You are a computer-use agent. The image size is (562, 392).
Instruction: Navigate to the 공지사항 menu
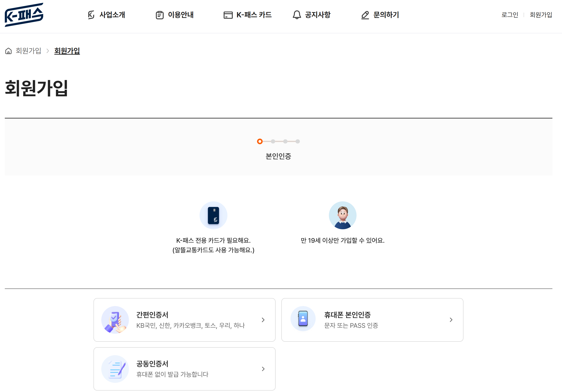(317, 15)
